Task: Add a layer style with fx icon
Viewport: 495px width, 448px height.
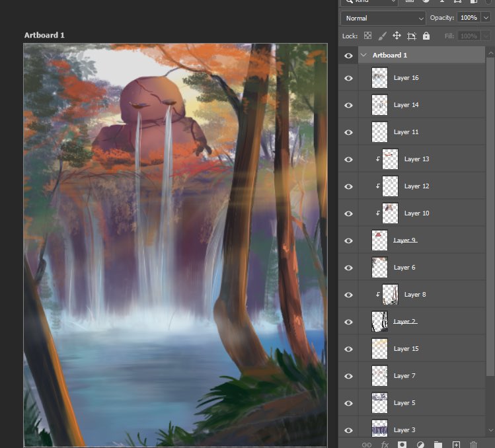Action: click(x=385, y=445)
